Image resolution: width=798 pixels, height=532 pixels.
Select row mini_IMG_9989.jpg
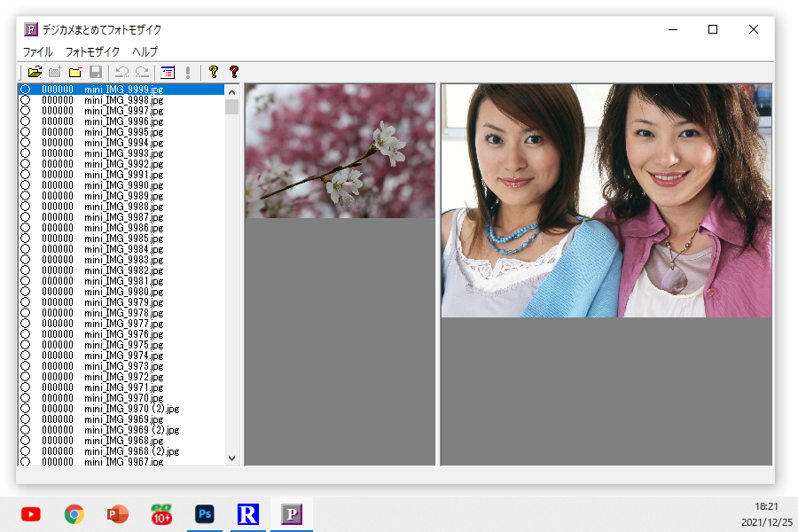pyautogui.click(x=121, y=196)
